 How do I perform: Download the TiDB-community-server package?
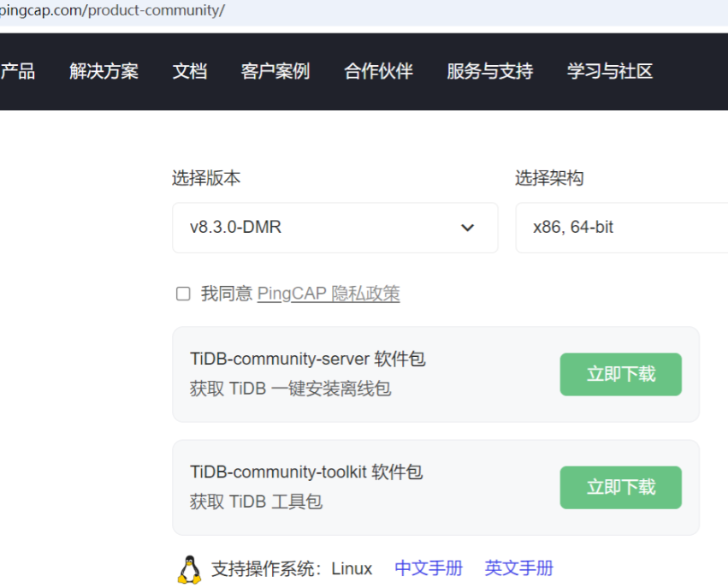click(x=620, y=374)
